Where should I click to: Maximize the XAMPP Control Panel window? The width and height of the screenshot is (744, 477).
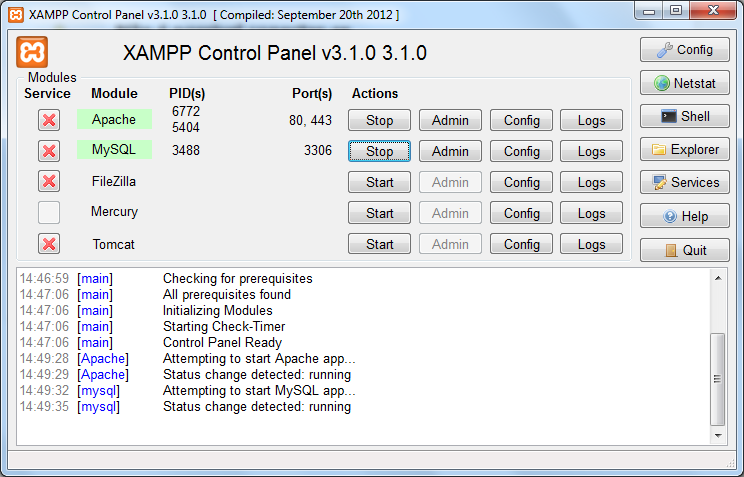(676, 10)
